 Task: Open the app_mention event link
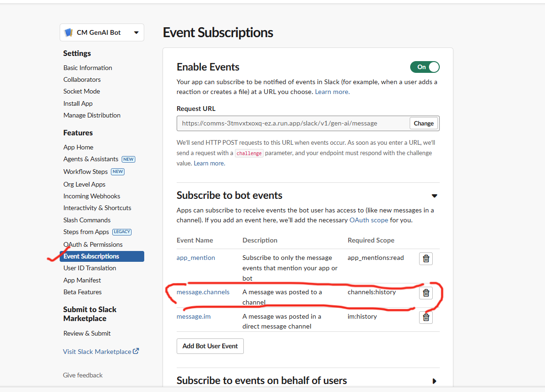point(196,258)
